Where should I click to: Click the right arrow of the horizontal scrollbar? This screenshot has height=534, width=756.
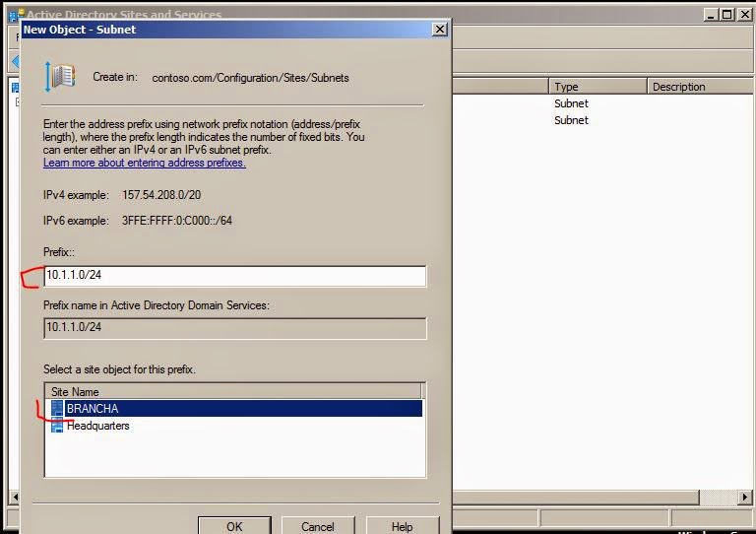[x=745, y=497]
